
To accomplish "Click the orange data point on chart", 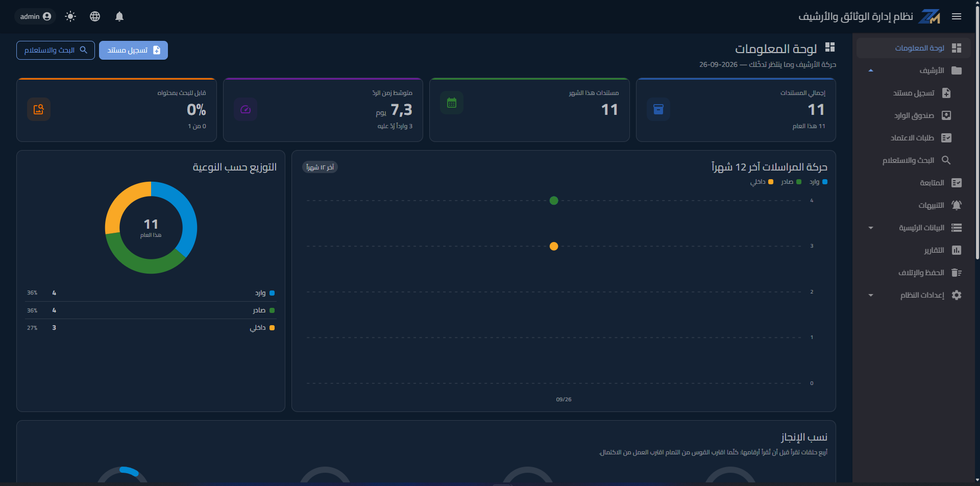I will tap(554, 247).
